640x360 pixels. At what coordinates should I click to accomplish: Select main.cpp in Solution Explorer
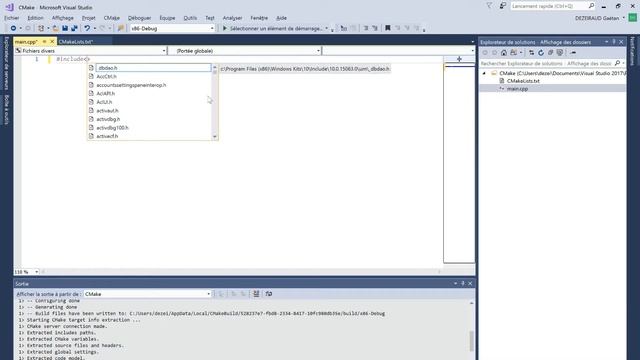tap(517, 89)
